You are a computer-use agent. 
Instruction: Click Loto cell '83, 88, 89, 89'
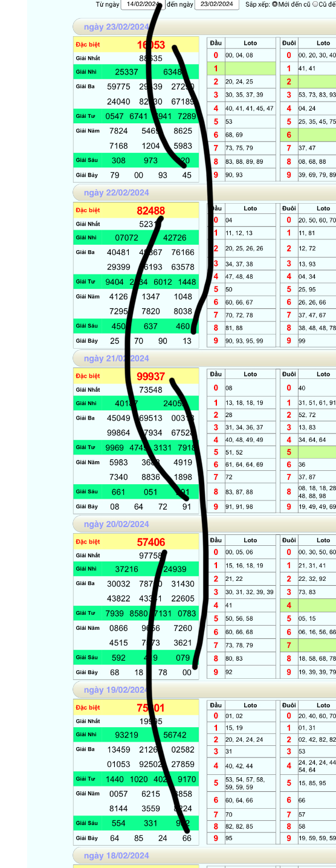pyautogui.click(x=250, y=161)
